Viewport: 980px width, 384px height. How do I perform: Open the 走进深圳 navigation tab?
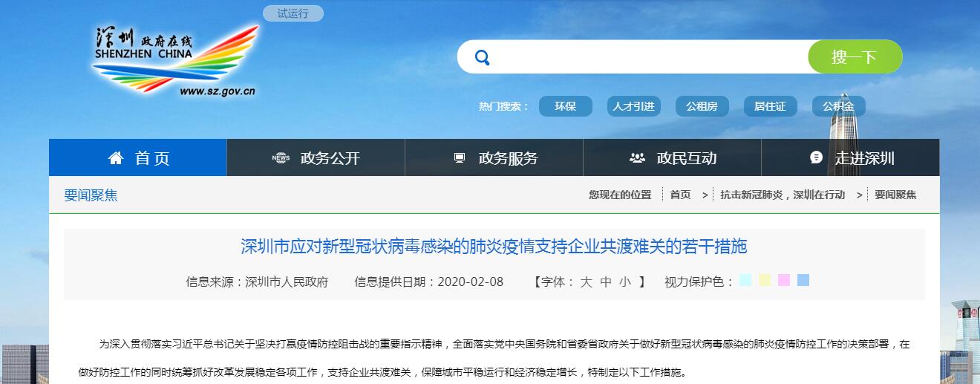(864, 157)
